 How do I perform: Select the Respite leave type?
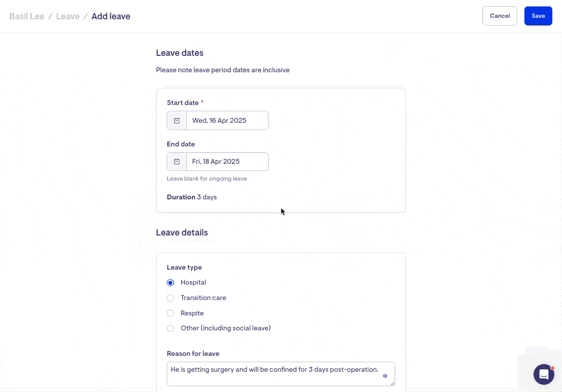pyautogui.click(x=170, y=313)
